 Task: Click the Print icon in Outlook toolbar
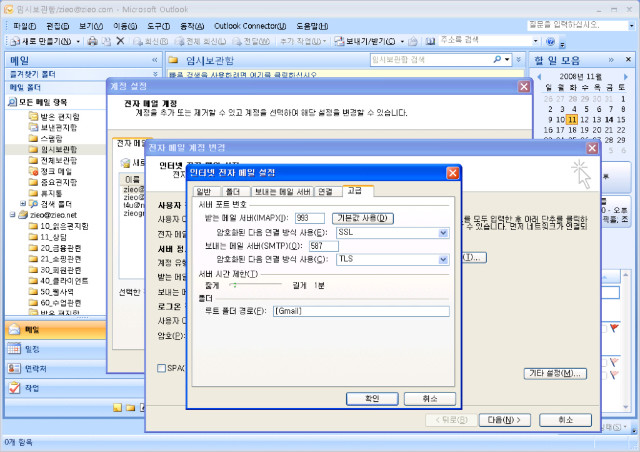93,41
